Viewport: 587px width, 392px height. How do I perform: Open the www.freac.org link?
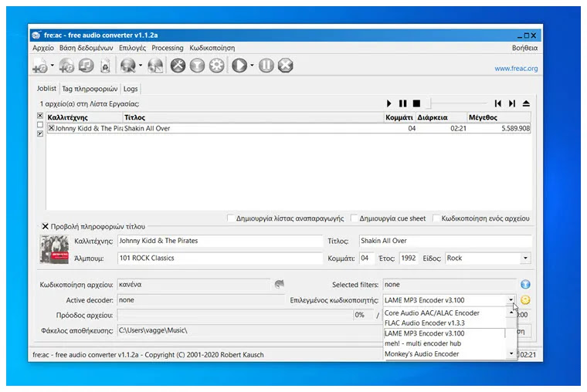pos(516,69)
